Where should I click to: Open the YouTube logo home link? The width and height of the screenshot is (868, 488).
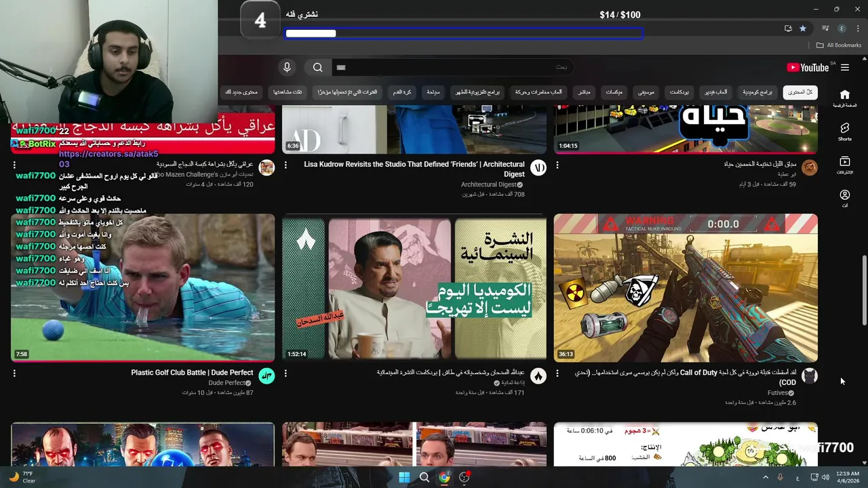coord(808,67)
